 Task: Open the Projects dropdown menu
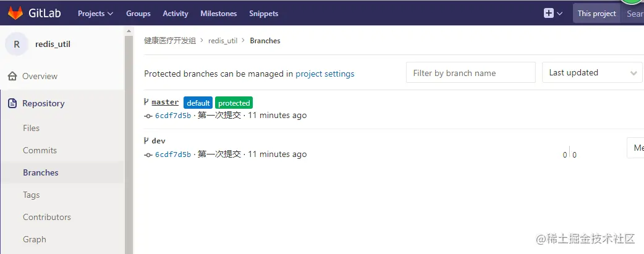96,14
